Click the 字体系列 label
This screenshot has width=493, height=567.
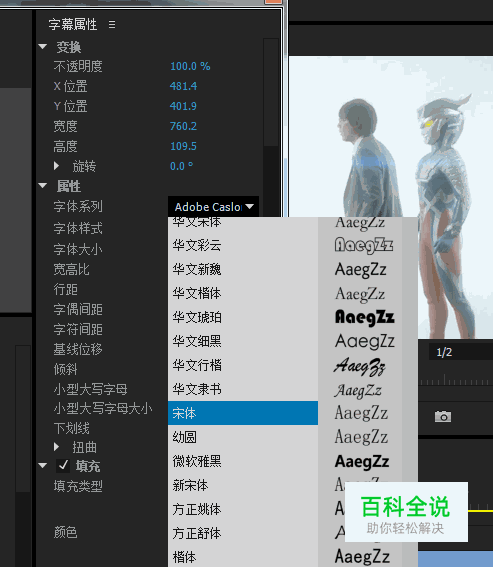click(x=78, y=206)
